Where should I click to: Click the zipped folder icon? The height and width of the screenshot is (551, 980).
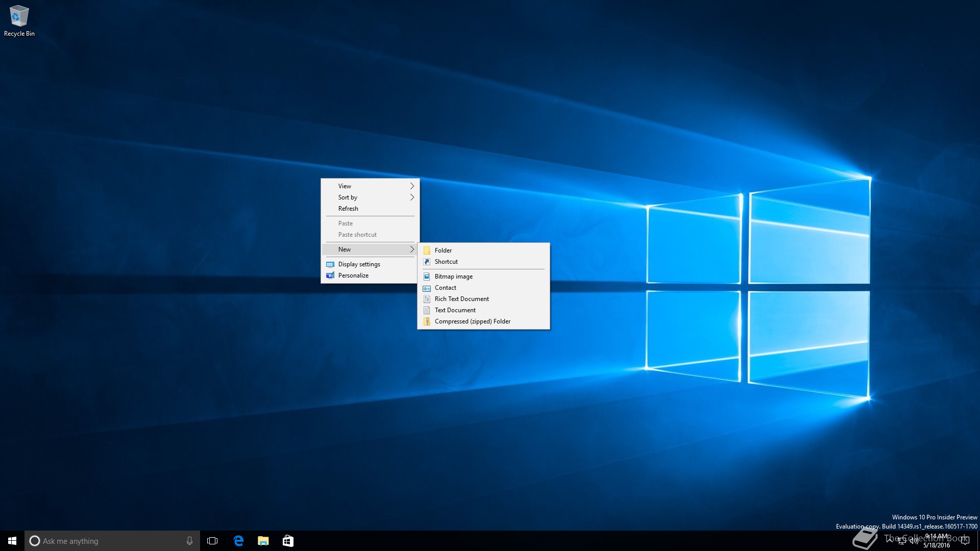coord(427,321)
